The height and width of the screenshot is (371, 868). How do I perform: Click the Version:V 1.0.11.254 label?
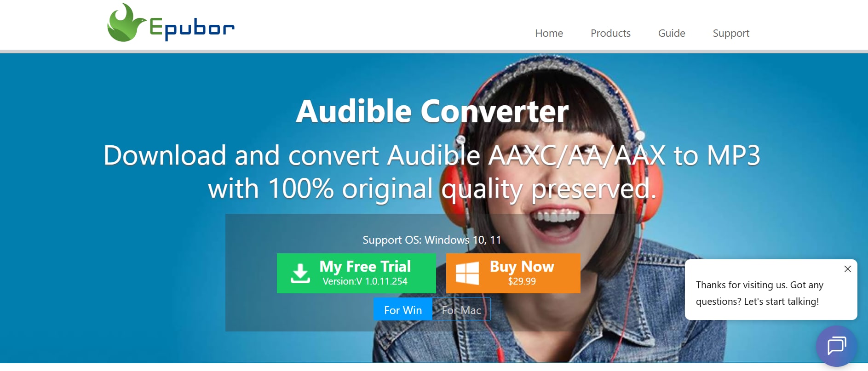coord(365,281)
